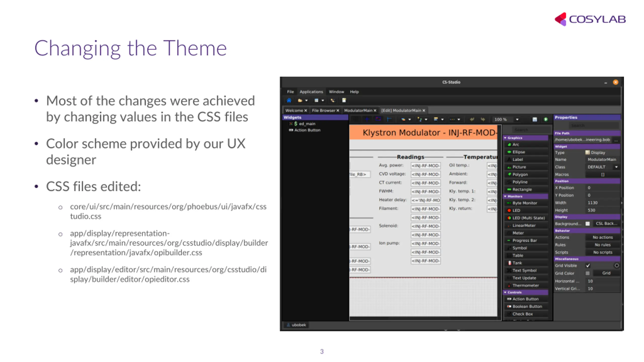
Task: Select ed_main in the Widgets tree
Action: pyautogui.click(x=302, y=124)
